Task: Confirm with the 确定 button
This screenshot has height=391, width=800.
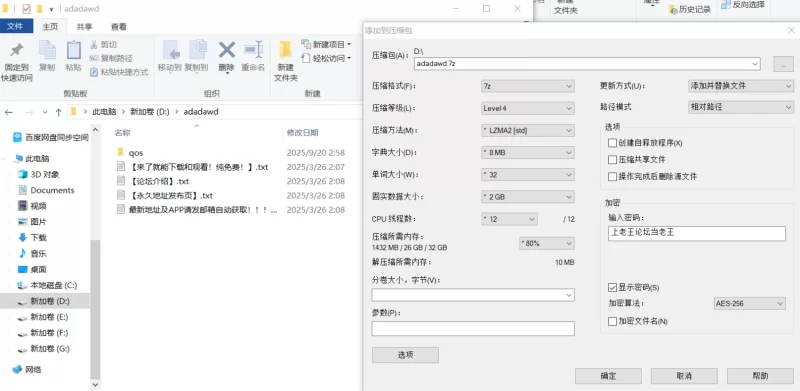Action: [608, 376]
